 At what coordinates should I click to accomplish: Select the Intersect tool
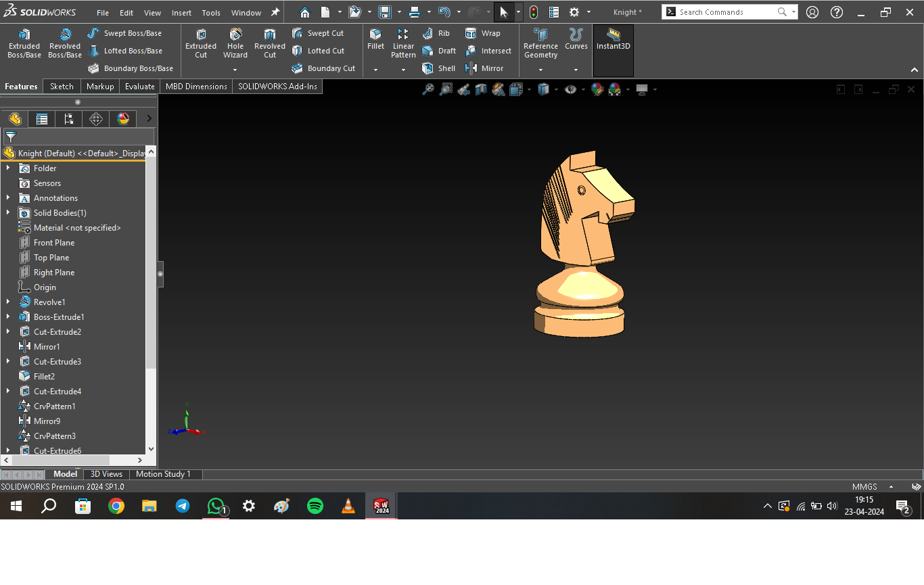[x=488, y=51]
